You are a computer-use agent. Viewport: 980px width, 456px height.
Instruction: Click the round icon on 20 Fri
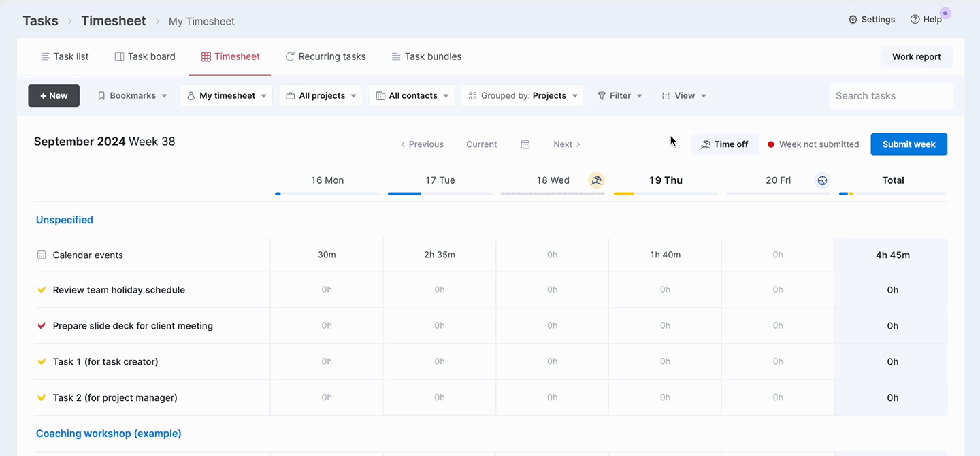tap(823, 180)
